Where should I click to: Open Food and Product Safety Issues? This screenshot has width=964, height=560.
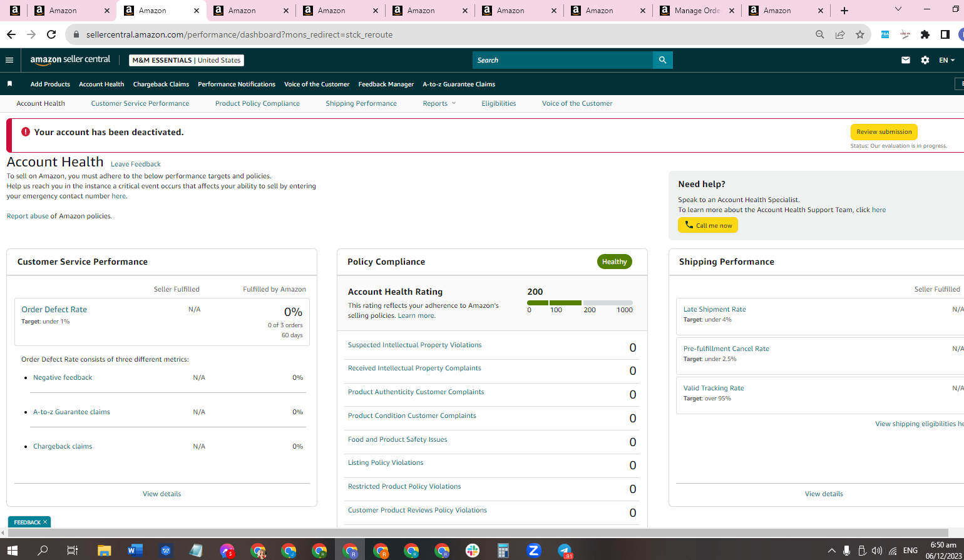(397, 439)
